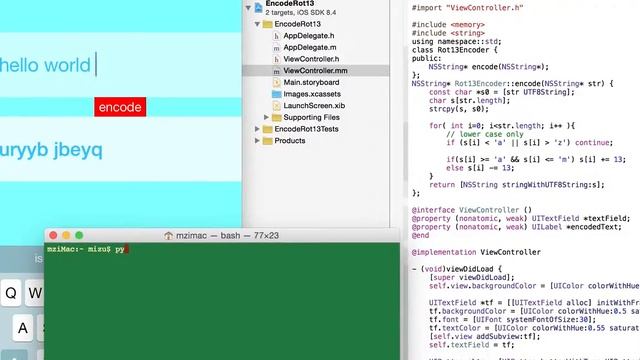Zoom the Terminal window with green button
The image size is (640, 360).
point(79,236)
